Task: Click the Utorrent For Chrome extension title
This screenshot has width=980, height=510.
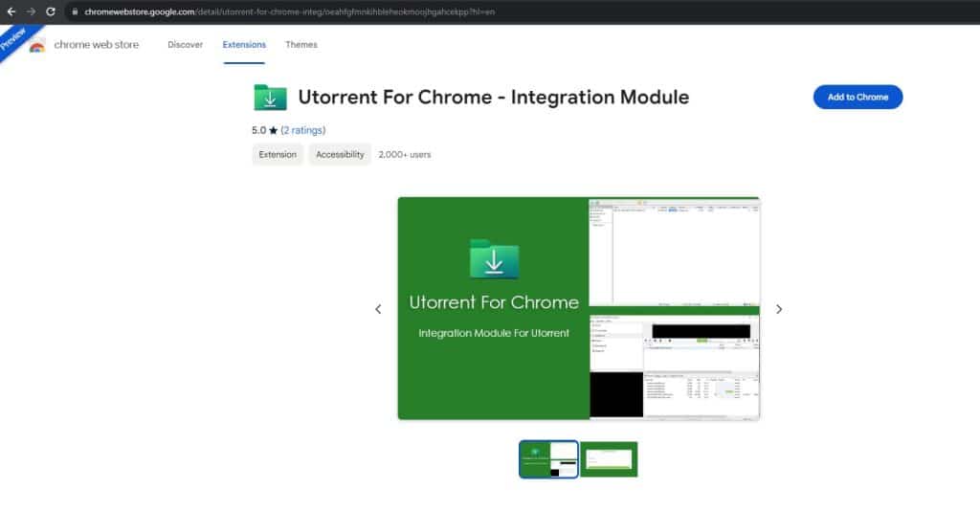Action: 494,97
